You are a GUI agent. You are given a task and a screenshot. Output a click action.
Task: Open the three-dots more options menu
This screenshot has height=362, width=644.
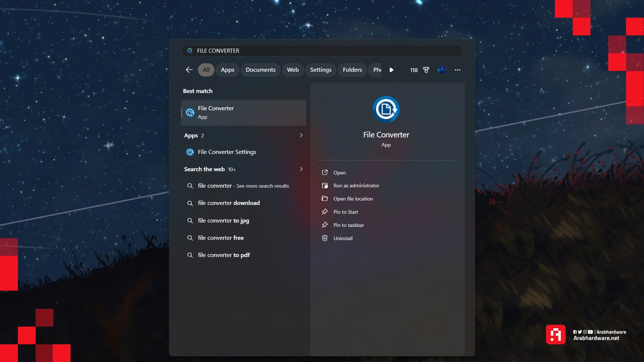coord(458,70)
